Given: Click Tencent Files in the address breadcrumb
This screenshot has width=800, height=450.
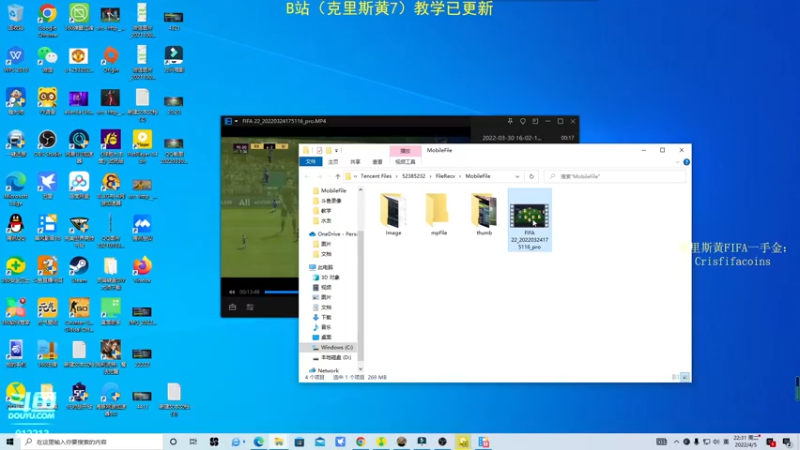Looking at the screenshot, I should (x=376, y=176).
